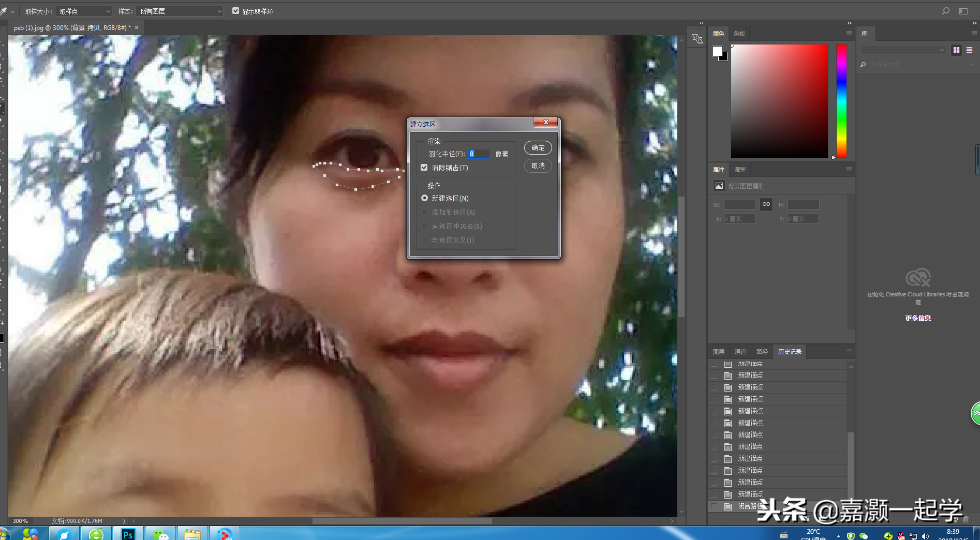
Task: Switch library to list view icon
Action: tap(969, 50)
